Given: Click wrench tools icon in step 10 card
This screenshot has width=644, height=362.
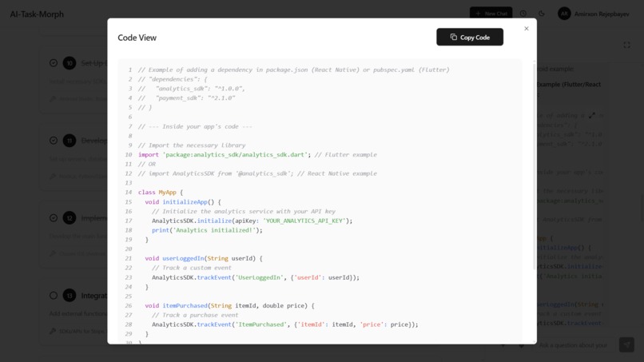Looking at the screenshot, I should [53, 98].
